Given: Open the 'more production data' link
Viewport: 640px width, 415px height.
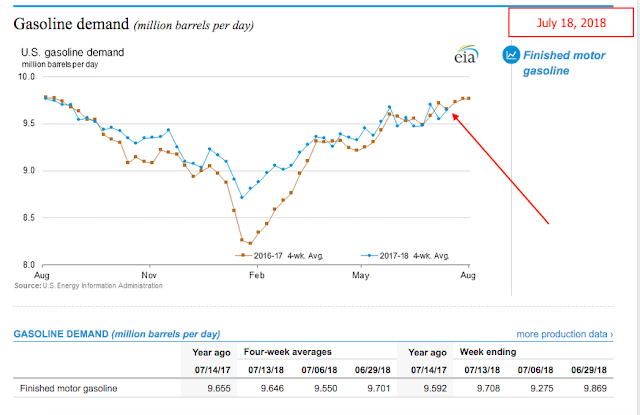Looking at the screenshot, I should (561, 333).
